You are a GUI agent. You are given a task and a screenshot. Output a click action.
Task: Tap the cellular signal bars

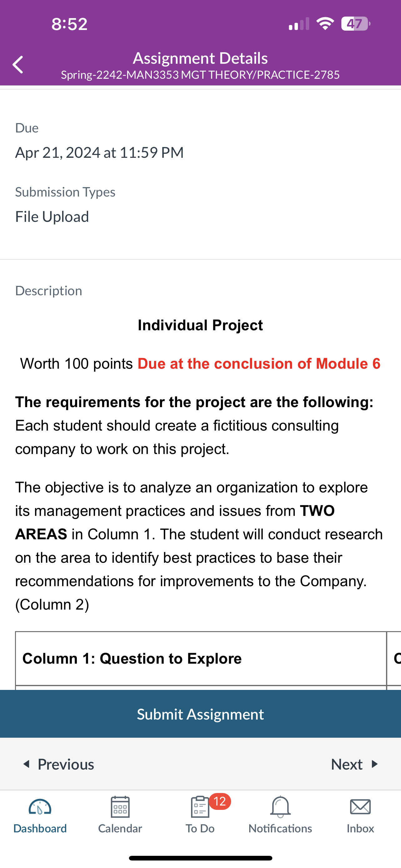pyautogui.click(x=299, y=23)
